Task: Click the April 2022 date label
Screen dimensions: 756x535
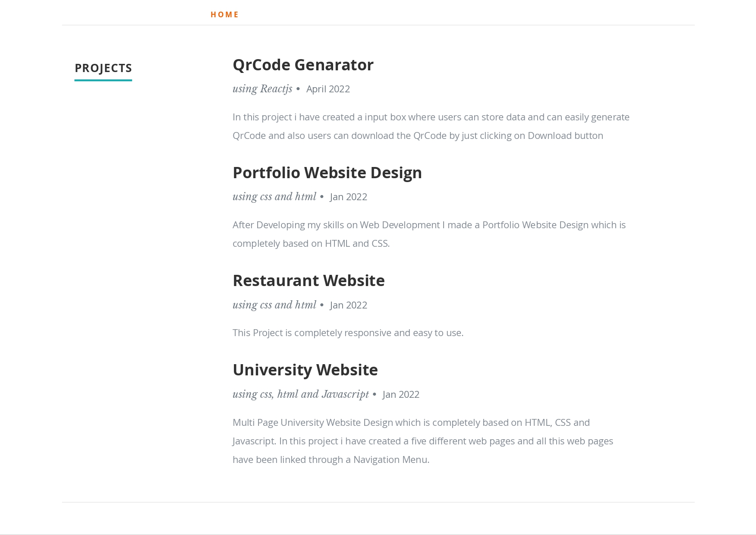Action: click(x=328, y=89)
